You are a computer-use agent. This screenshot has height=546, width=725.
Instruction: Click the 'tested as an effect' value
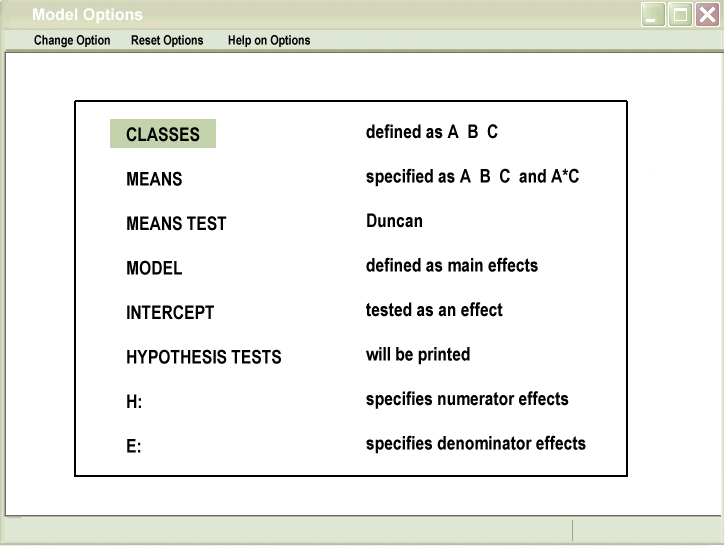click(434, 310)
